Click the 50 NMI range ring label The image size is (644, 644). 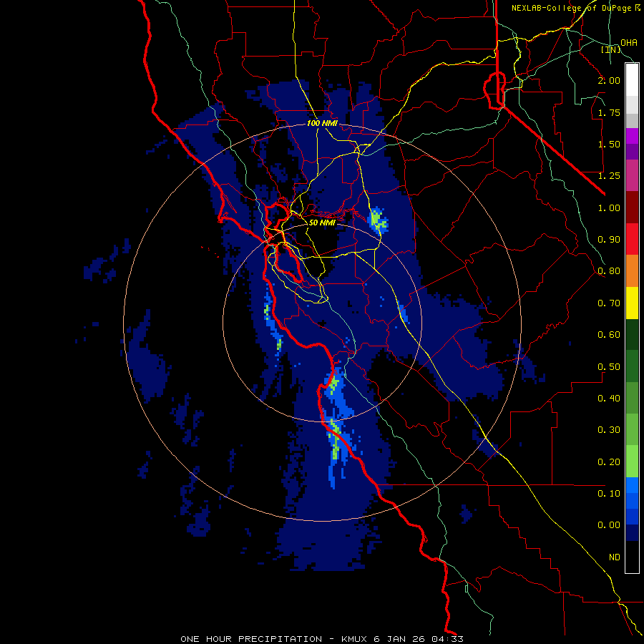pyautogui.click(x=323, y=223)
